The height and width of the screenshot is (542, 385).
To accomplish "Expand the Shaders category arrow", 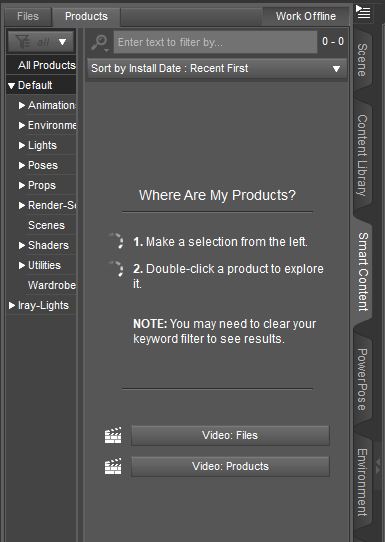I will tap(22, 245).
